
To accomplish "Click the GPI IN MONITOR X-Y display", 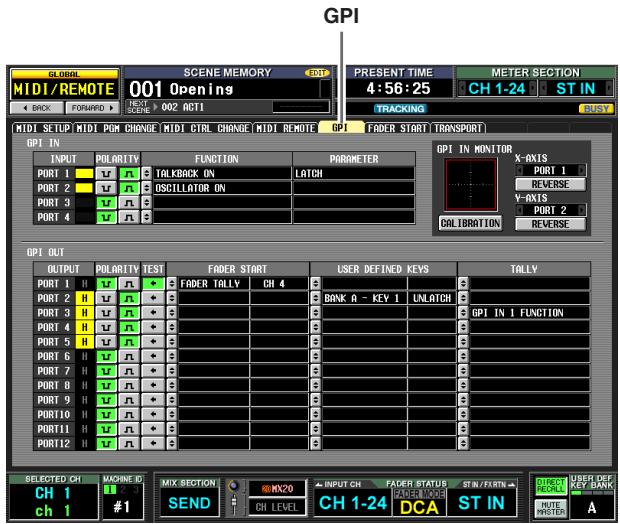I will click(x=471, y=185).
